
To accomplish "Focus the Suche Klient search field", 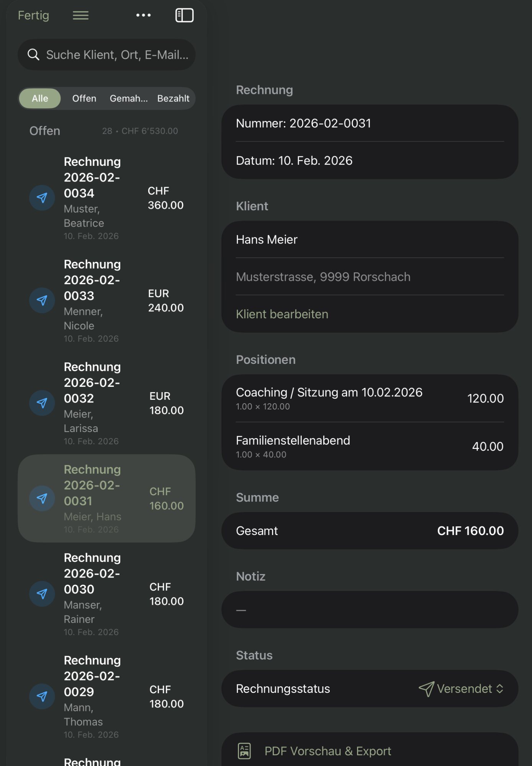I will click(117, 55).
